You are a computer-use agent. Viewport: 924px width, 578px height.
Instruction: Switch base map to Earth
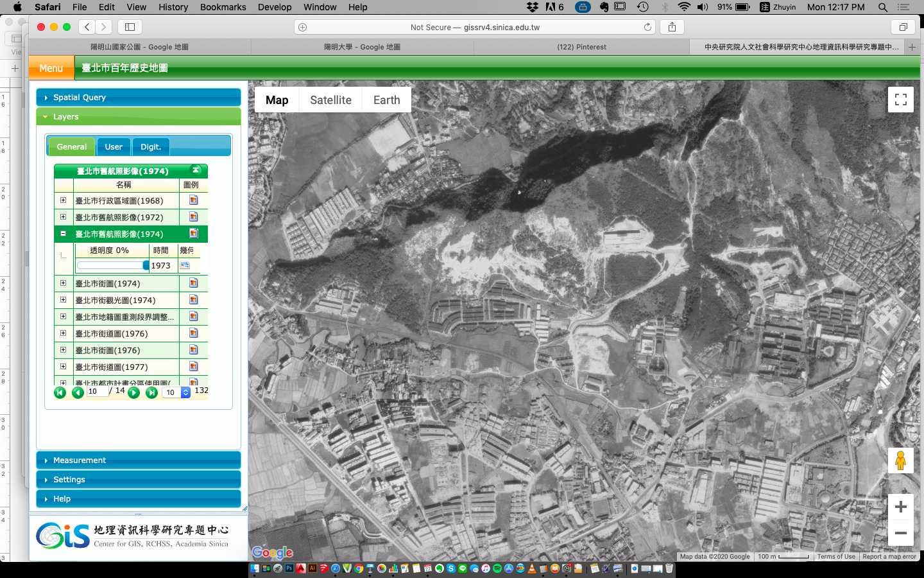click(386, 100)
